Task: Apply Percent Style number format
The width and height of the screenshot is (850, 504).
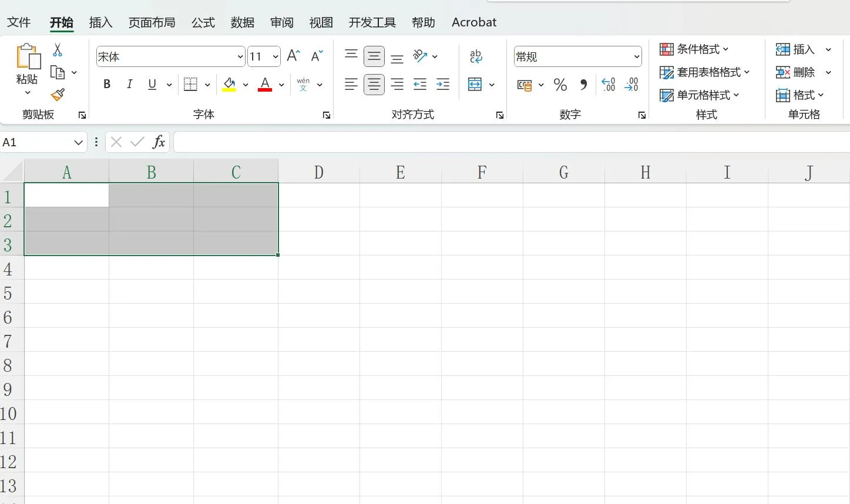Action: coord(560,85)
